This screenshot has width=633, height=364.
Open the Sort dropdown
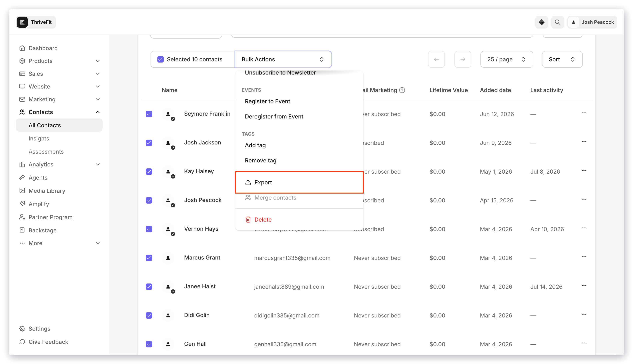pos(562,59)
